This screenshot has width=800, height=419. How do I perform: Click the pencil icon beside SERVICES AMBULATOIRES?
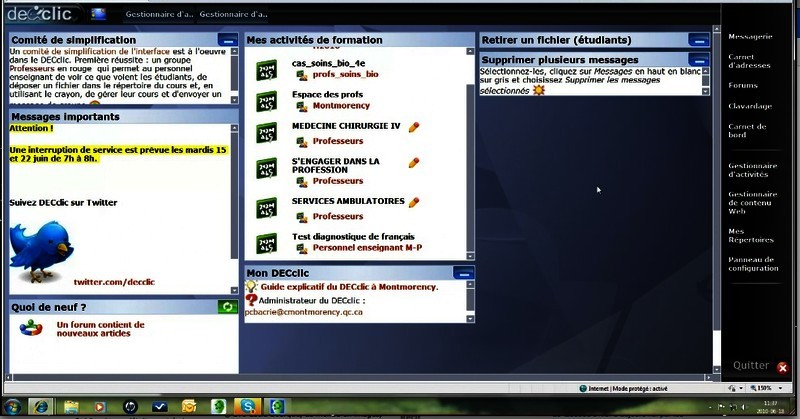click(x=414, y=202)
